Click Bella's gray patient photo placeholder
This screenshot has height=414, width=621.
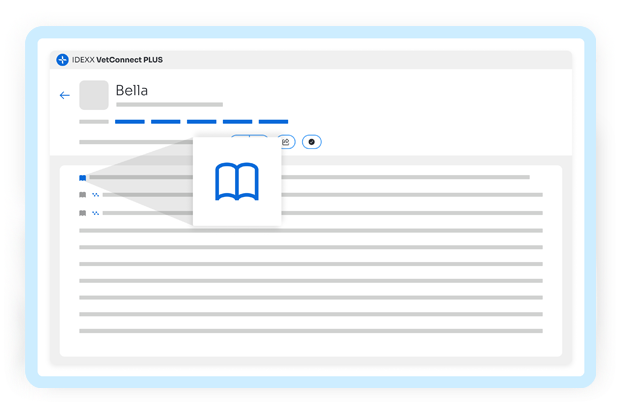click(94, 95)
